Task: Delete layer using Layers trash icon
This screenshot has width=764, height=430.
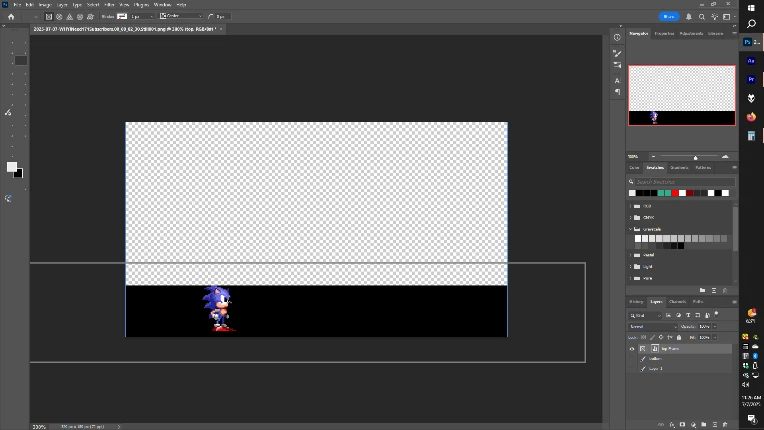Action: [725, 425]
